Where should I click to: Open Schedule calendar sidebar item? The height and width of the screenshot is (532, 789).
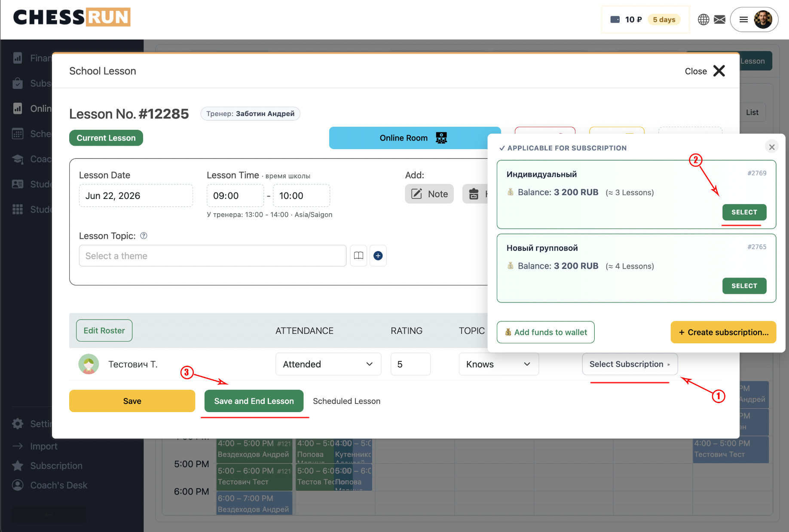pyautogui.click(x=32, y=134)
